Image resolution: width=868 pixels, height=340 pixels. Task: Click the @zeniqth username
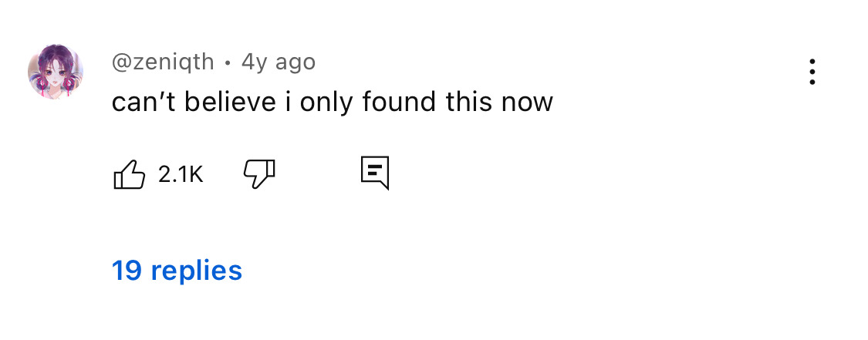pos(163,62)
